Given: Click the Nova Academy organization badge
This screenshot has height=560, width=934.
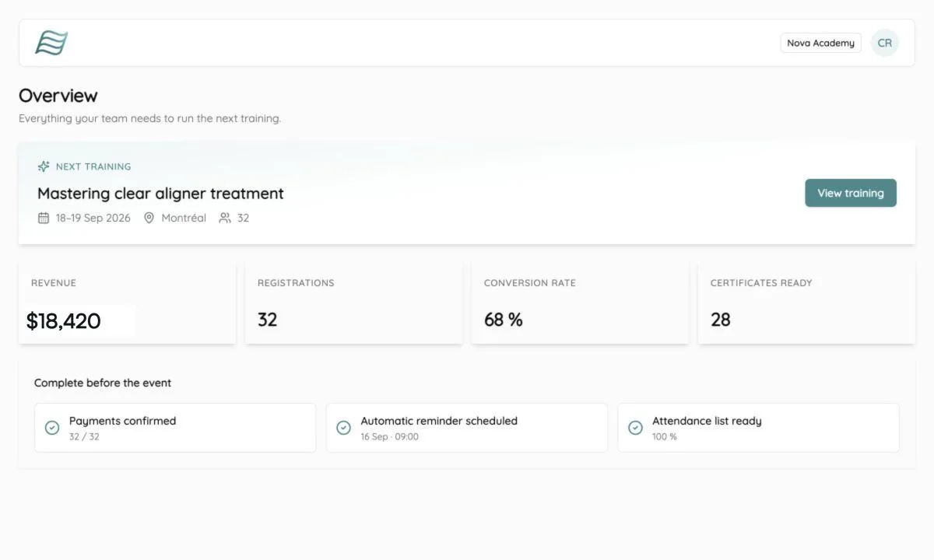Looking at the screenshot, I should tap(820, 43).
